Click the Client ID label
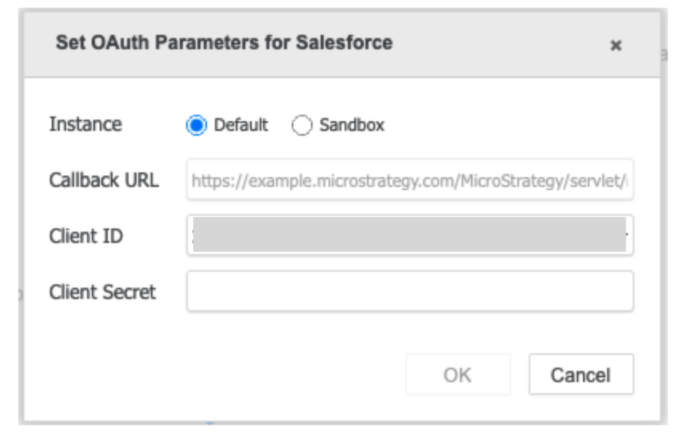This screenshot has width=684, height=436. coord(86,236)
